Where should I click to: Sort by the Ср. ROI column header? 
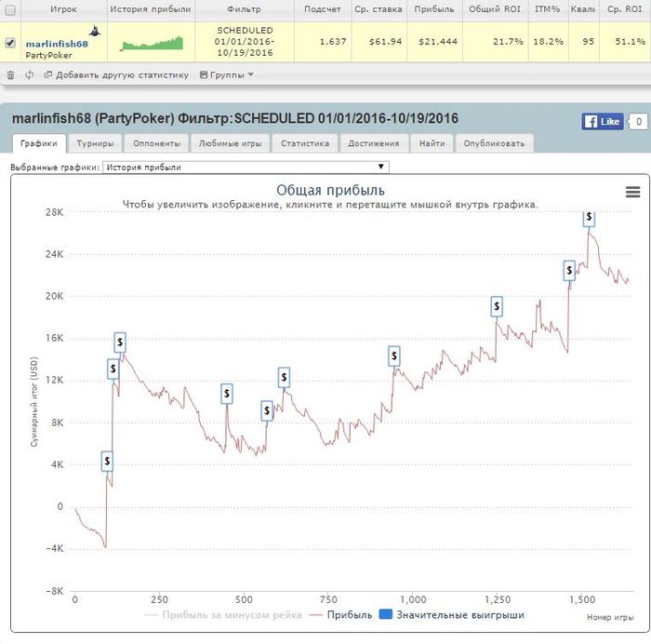click(x=624, y=9)
